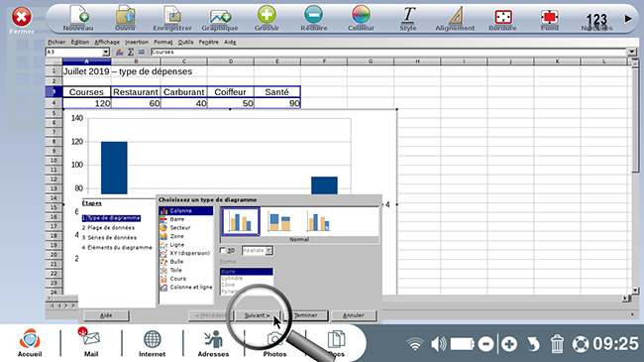This screenshot has width=644, height=362.
Task: Go to step 2. Plage de données
Action: click(108, 227)
